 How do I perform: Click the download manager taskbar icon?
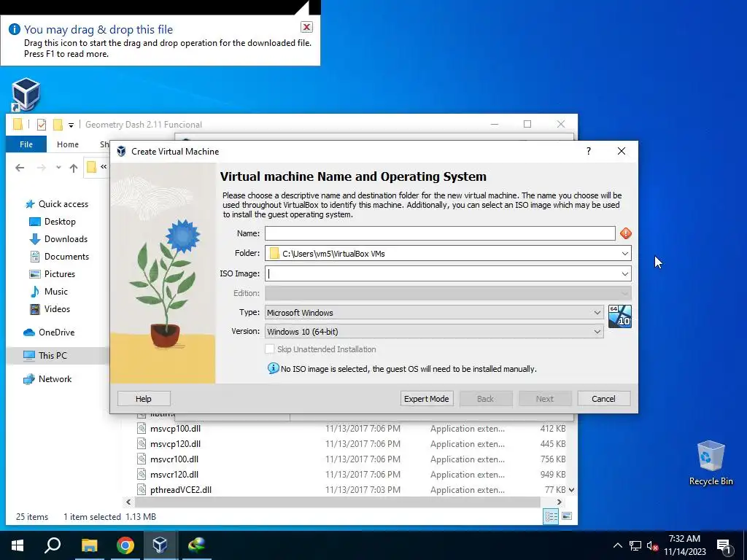click(x=196, y=545)
